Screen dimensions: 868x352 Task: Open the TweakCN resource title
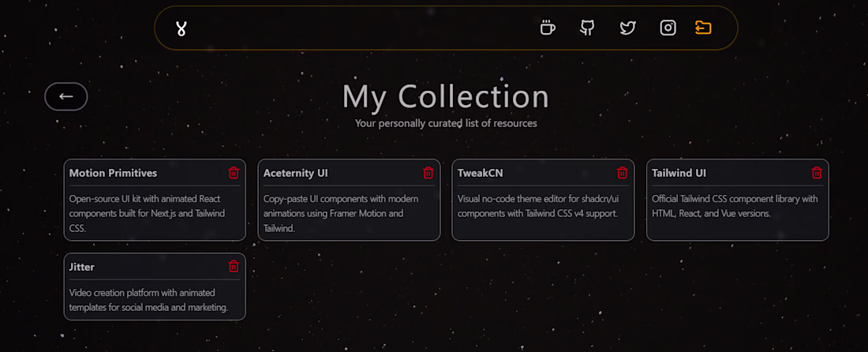point(480,173)
